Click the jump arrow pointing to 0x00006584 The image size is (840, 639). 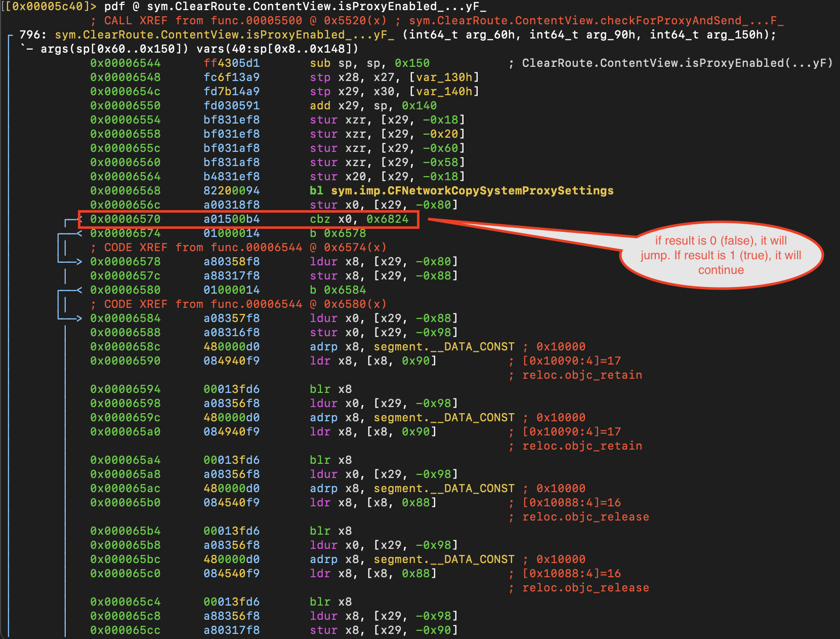(77, 318)
